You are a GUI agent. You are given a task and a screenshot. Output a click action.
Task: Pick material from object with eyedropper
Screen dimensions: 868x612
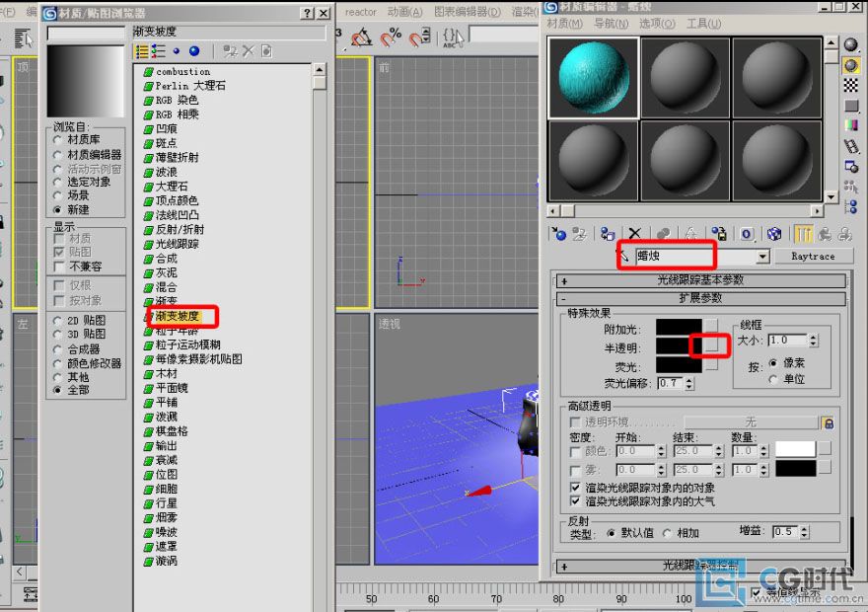[x=623, y=257]
